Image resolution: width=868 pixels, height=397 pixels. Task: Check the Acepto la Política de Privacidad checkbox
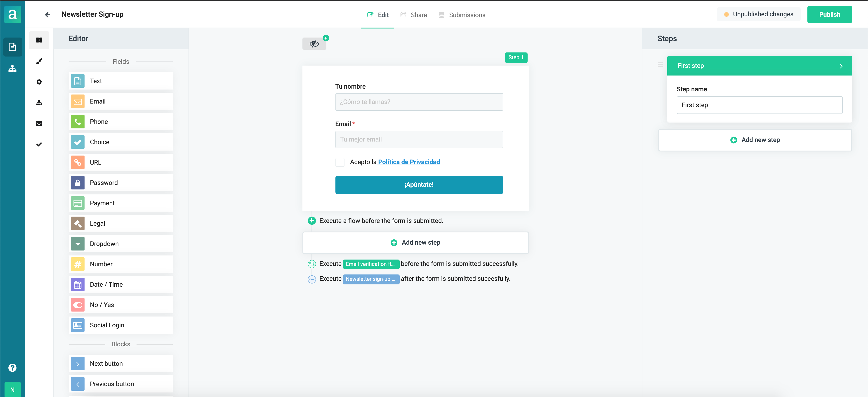(340, 162)
